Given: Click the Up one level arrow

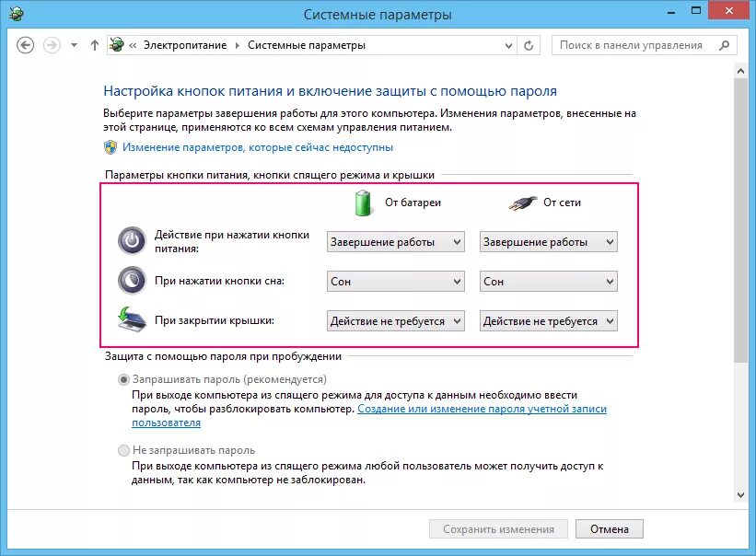Looking at the screenshot, I should click(x=95, y=45).
